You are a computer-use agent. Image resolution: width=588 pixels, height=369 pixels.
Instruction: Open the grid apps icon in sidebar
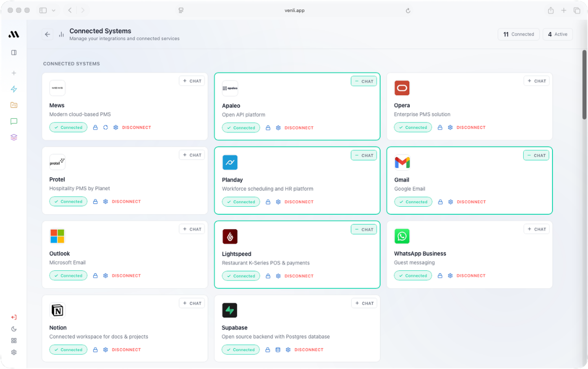(x=14, y=341)
